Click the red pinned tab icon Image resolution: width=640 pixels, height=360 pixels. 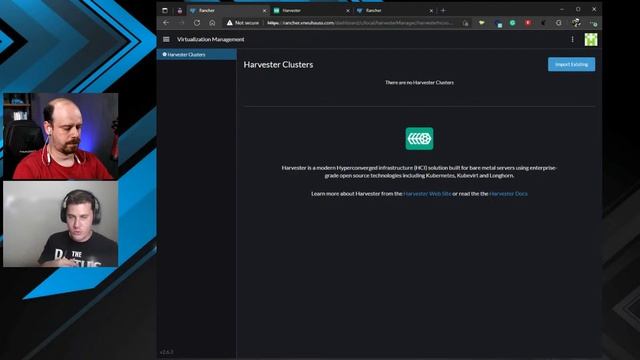180,11
